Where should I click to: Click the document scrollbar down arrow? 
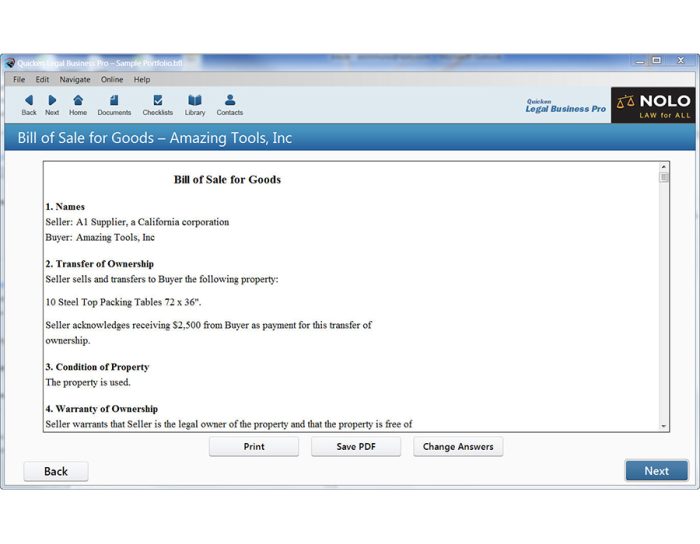point(664,426)
